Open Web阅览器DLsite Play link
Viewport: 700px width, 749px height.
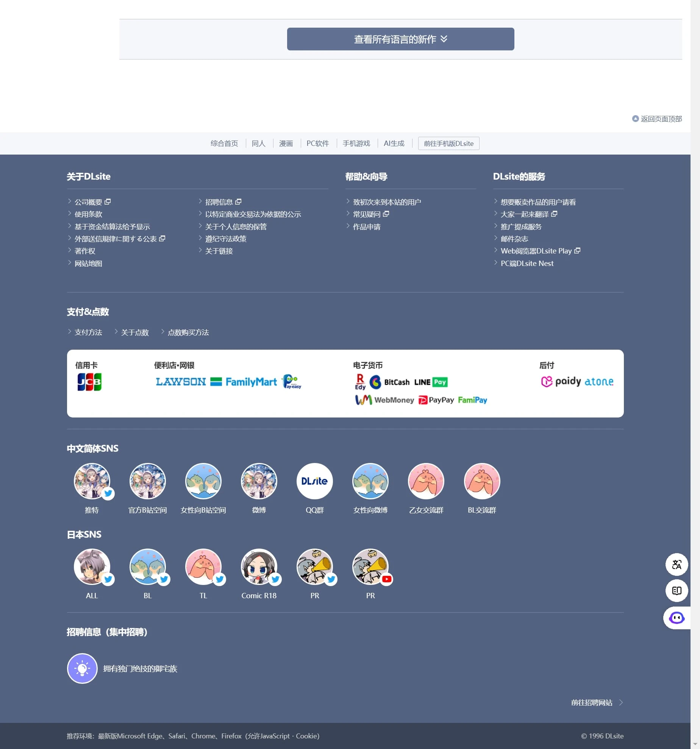[x=536, y=251]
